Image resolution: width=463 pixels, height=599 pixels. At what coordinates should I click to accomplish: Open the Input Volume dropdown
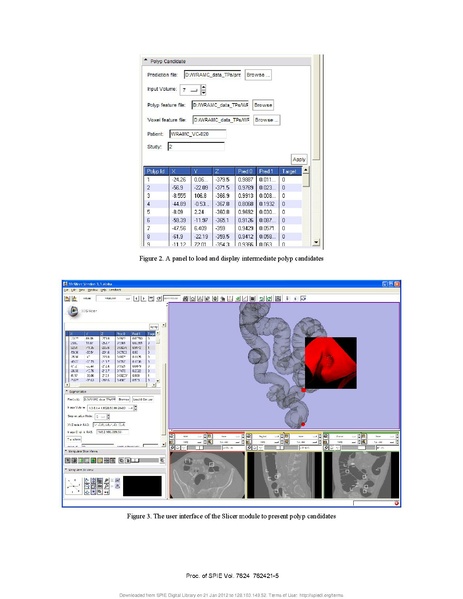[190, 90]
